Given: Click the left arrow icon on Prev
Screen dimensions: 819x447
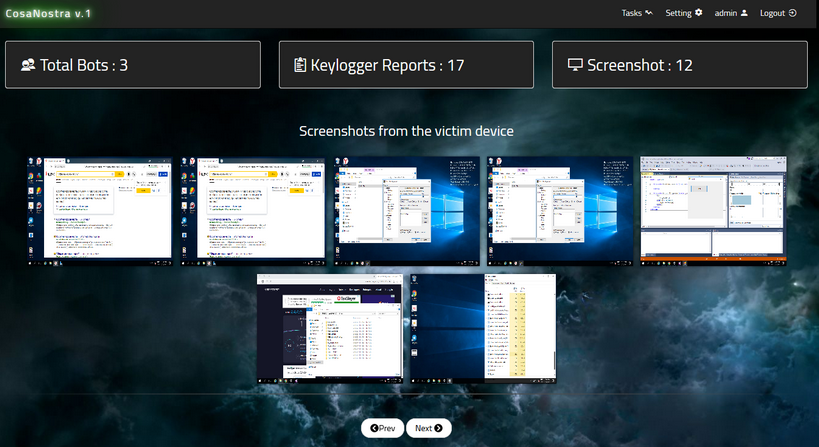Looking at the screenshot, I should (374, 428).
